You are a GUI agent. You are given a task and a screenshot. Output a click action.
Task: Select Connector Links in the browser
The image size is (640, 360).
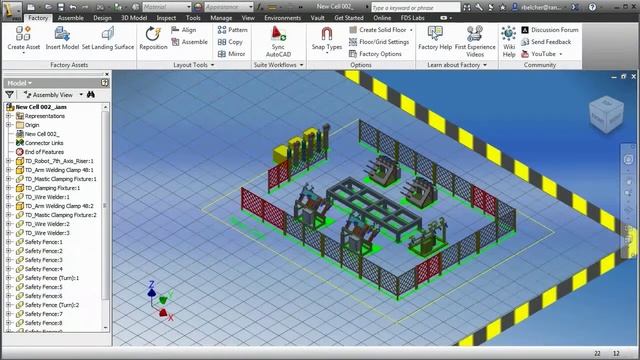(x=44, y=143)
